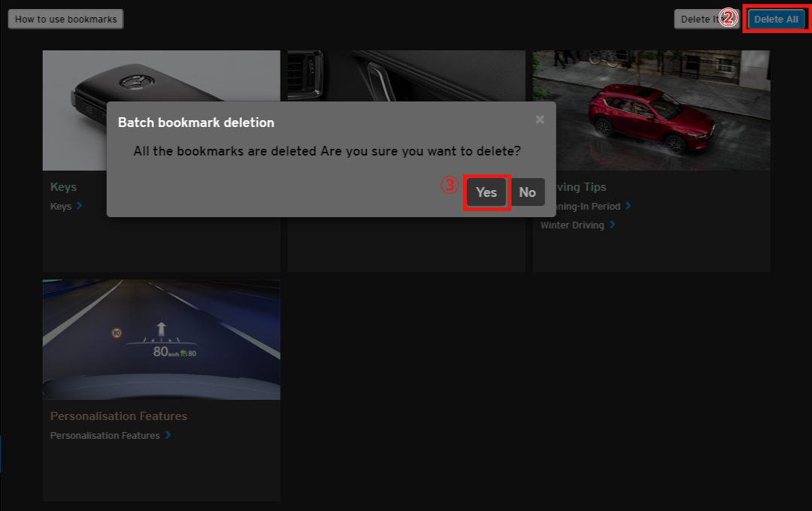Open the Keys bookmark link text
This screenshot has height=511, width=812.
tap(61, 206)
